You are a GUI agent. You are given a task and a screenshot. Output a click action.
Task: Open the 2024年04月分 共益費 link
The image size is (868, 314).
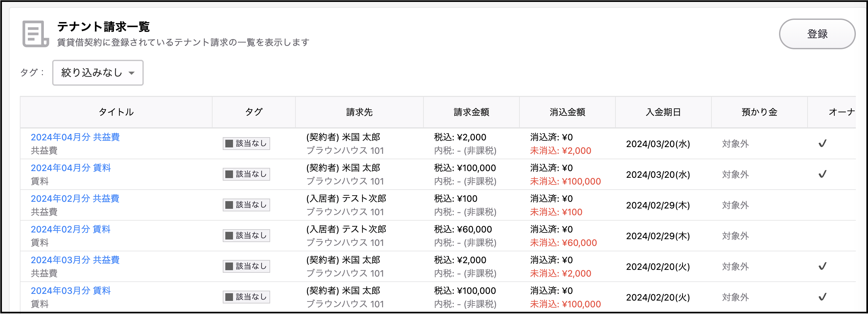tap(75, 137)
